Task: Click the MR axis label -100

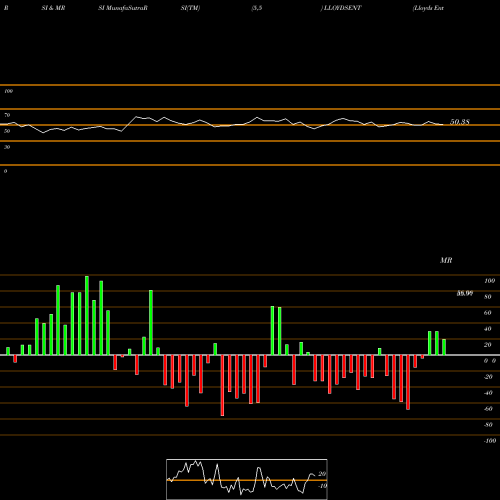Action: 490,441
